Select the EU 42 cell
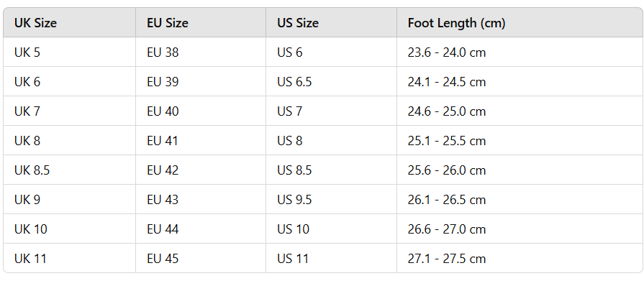 pos(201,170)
